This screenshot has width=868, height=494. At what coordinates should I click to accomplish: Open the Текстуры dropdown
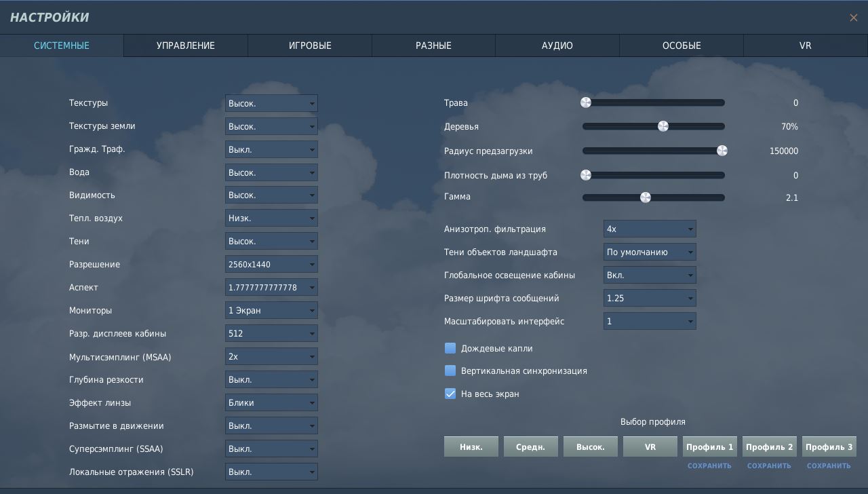271,103
